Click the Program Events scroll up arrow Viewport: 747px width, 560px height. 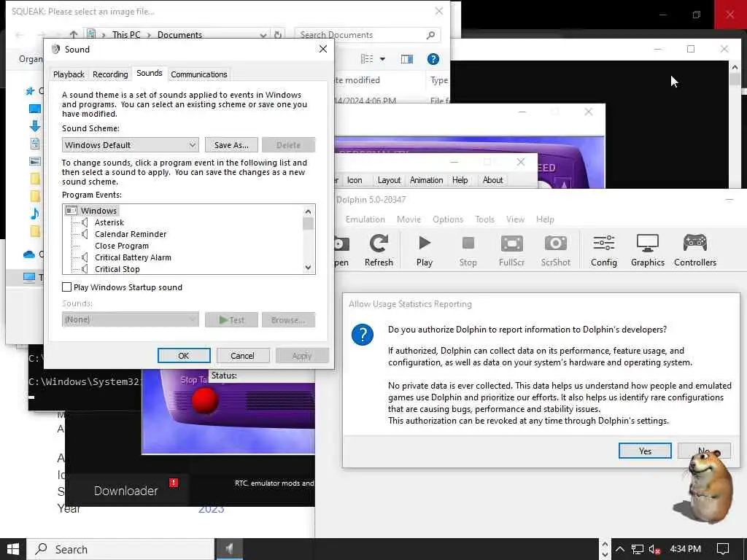point(309,211)
